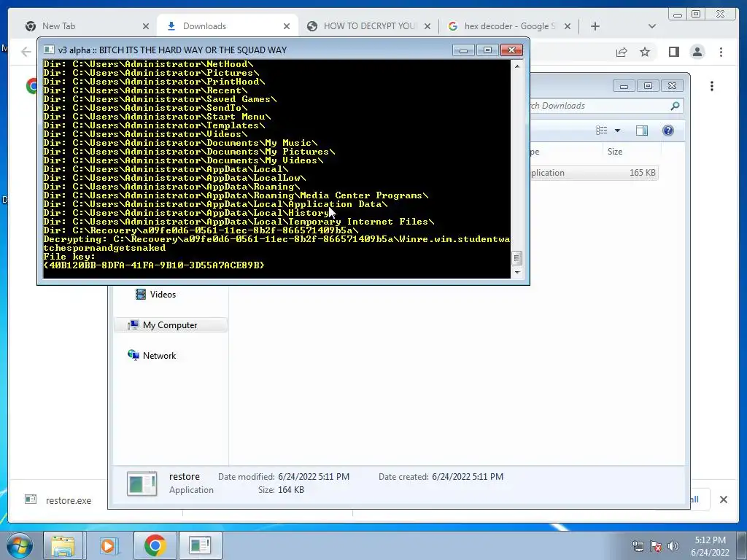Go back with Chrome back arrow
The height and width of the screenshot is (560, 747).
[26, 52]
